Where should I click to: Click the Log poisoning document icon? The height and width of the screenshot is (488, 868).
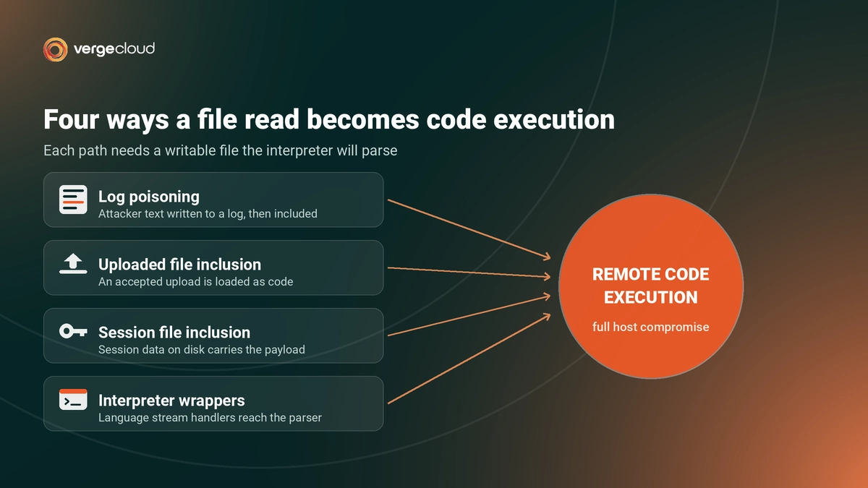tap(73, 200)
